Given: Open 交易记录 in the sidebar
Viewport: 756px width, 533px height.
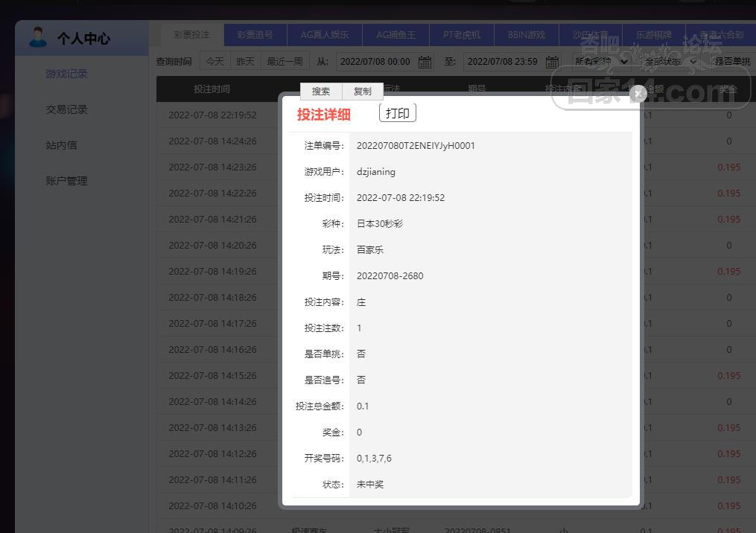Looking at the screenshot, I should (x=66, y=109).
